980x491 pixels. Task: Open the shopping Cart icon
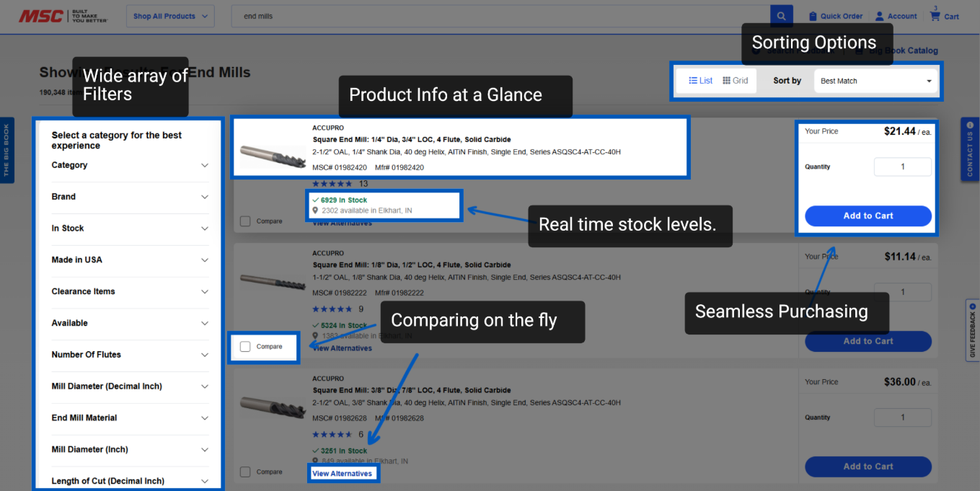click(x=935, y=16)
